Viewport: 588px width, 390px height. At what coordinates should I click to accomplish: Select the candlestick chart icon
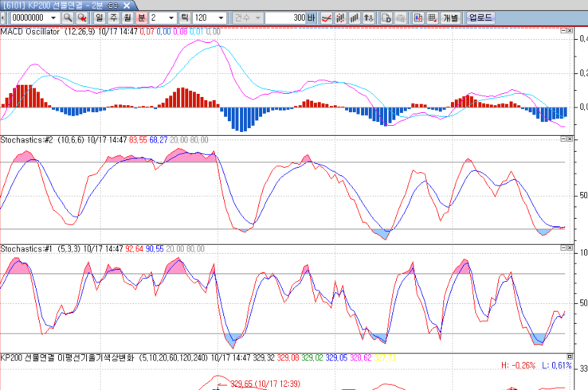(339, 17)
